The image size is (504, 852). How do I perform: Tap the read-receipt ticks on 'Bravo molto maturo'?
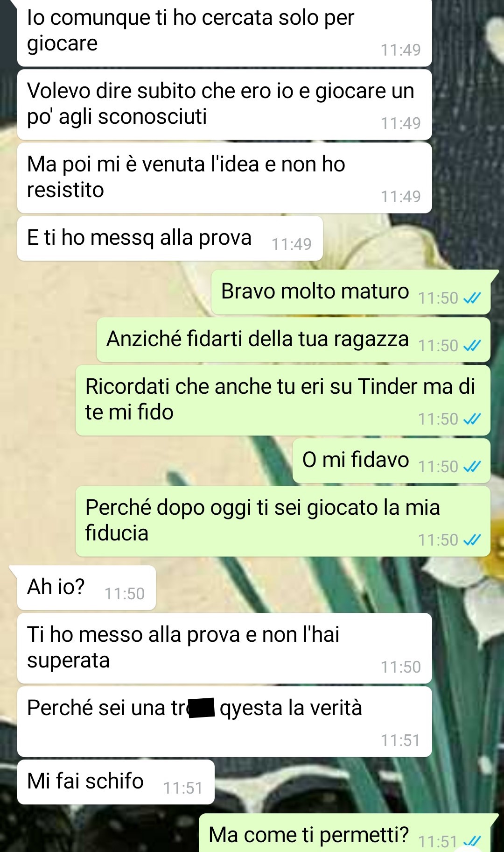[x=472, y=298]
